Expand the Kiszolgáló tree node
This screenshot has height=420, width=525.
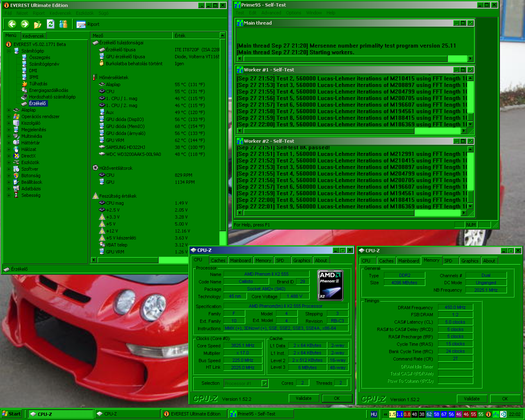click(x=9, y=123)
